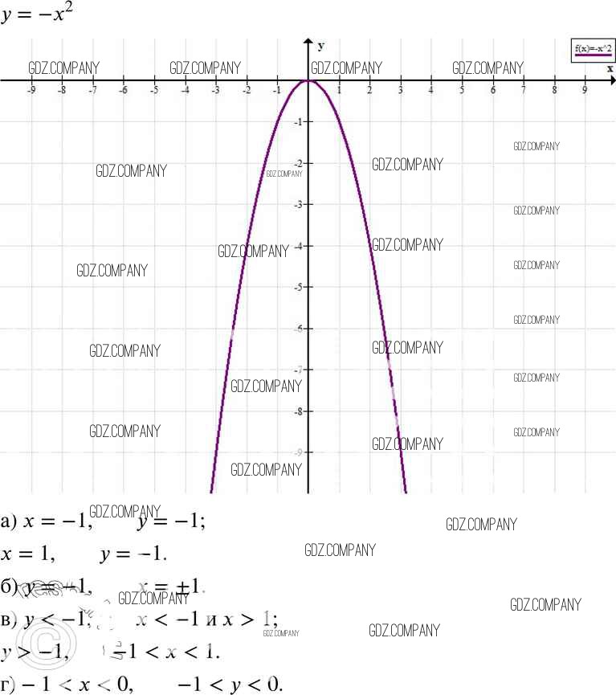Click the x-axis right arrowhead
Viewport: 616px width, 695px height.
coord(611,80)
